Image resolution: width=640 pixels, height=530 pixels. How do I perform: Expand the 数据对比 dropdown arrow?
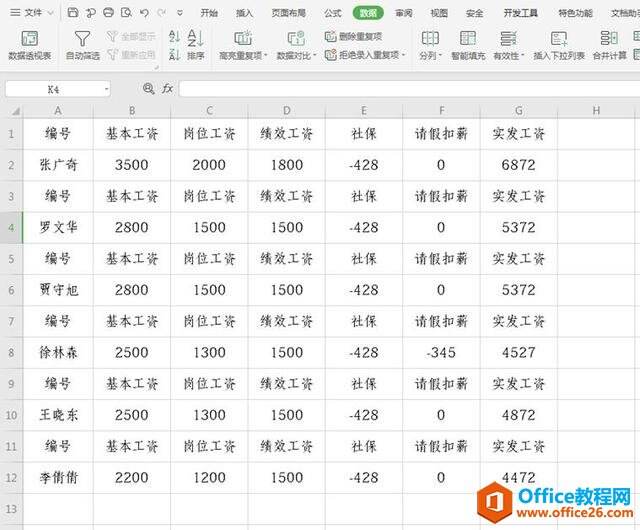(x=315, y=55)
